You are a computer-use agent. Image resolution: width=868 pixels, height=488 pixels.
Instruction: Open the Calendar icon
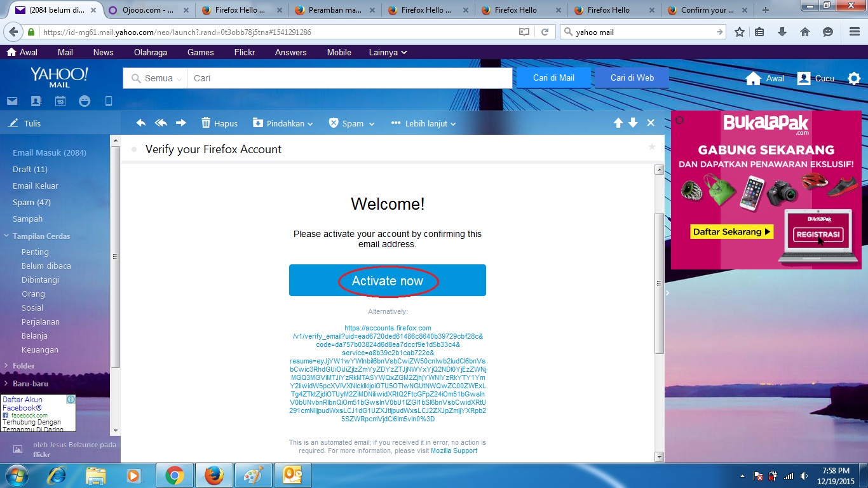pyautogui.click(x=60, y=101)
